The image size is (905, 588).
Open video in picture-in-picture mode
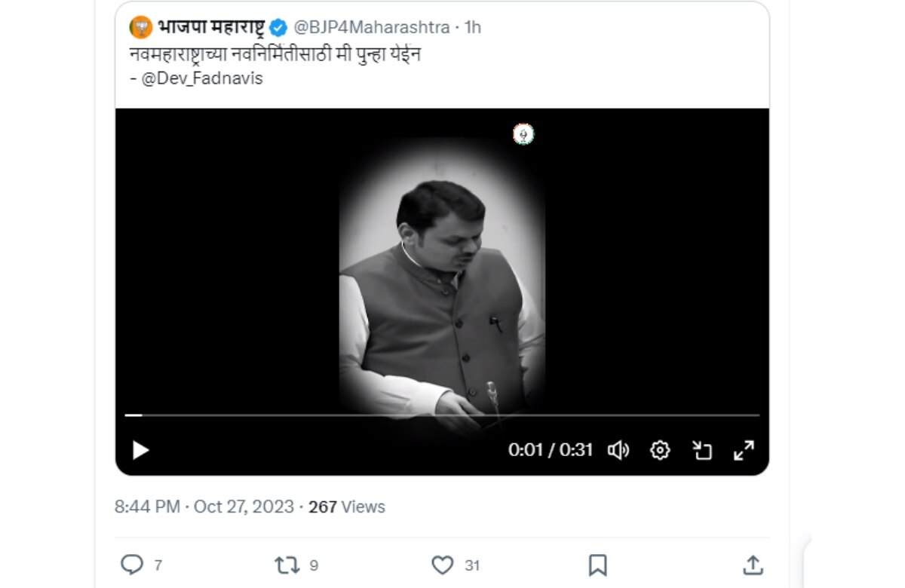click(703, 450)
